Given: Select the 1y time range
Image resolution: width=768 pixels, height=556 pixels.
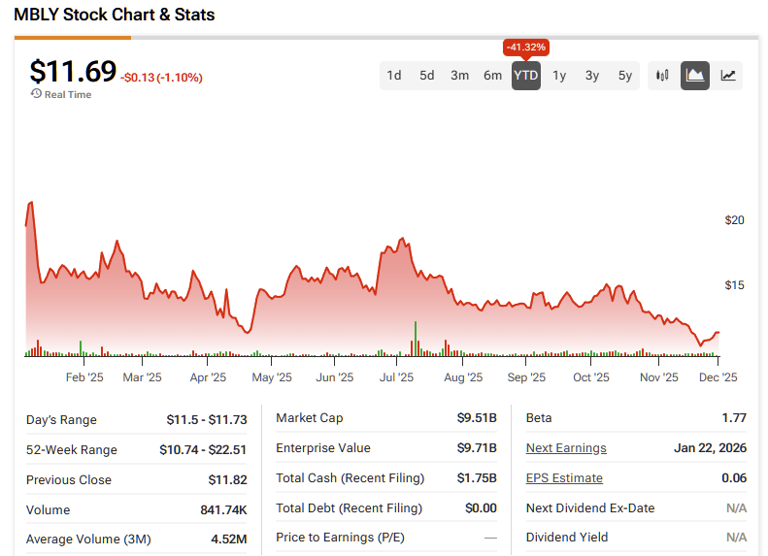Looking at the screenshot, I should [x=559, y=75].
